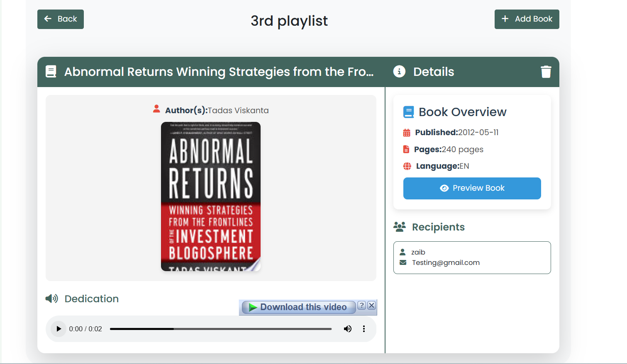Delete book using trash icon
Image resolution: width=627 pixels, height=364 pixels.
(x=546, y=72)
